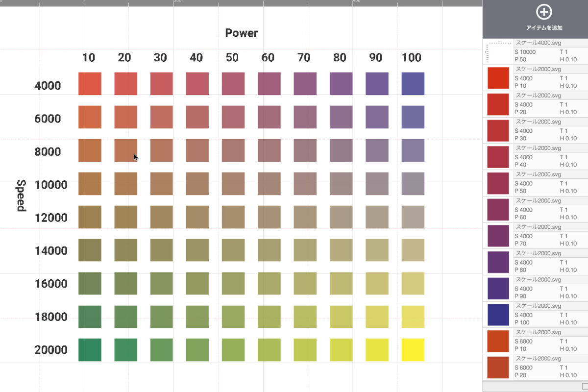Select the スケール4000.svg thumbnail in item list

point(498,51)
